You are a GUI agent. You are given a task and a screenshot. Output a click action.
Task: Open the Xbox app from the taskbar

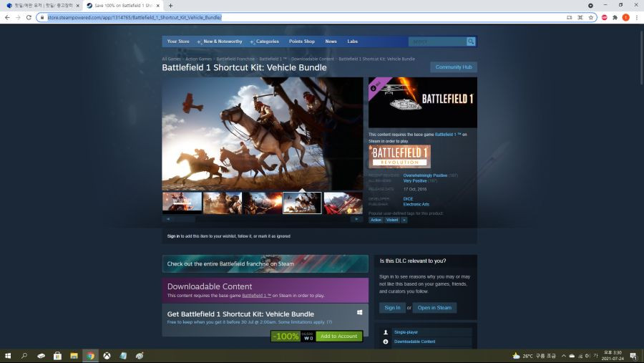tap(107, 356)
